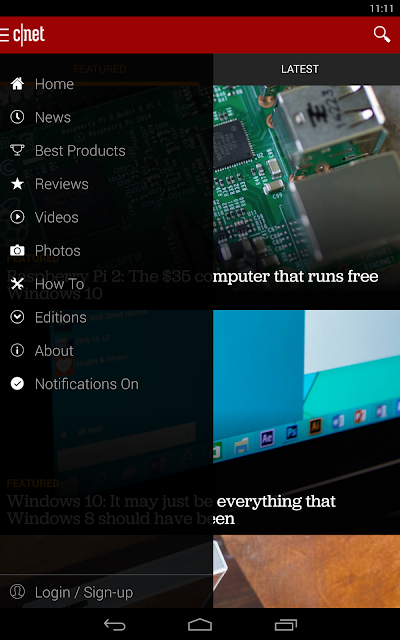The width and height of the screenshot is (400, 640).
Task: Tap the Photos camera icon
Action: [17, 250]
